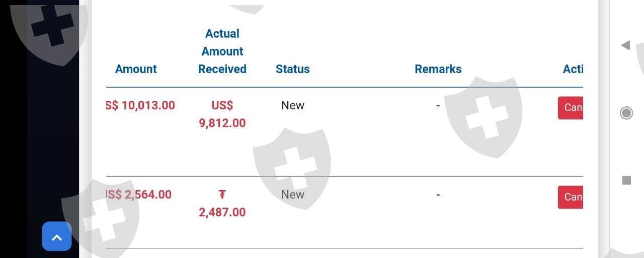
Task: Tap the Android back triangle
Action: point(626,45)
